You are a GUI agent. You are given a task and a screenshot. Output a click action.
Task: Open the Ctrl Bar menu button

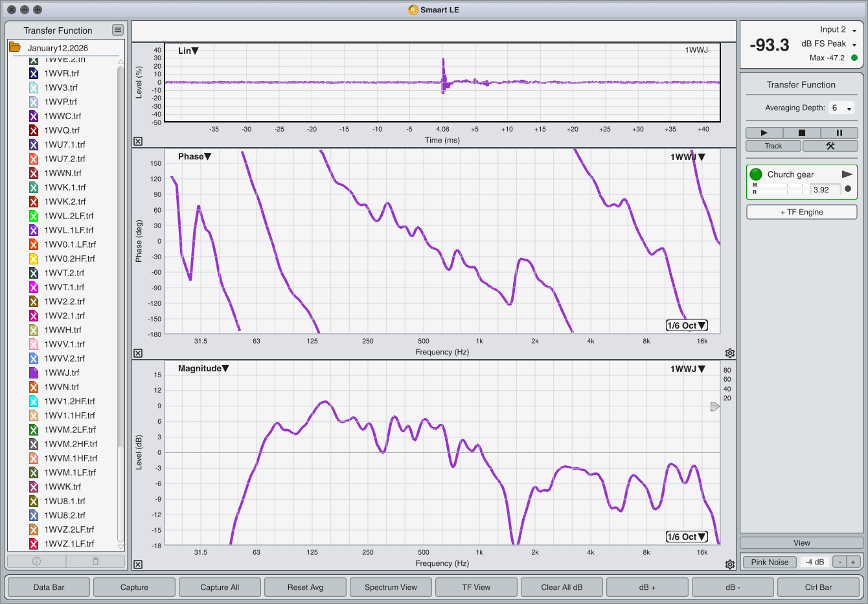point(817,587)
